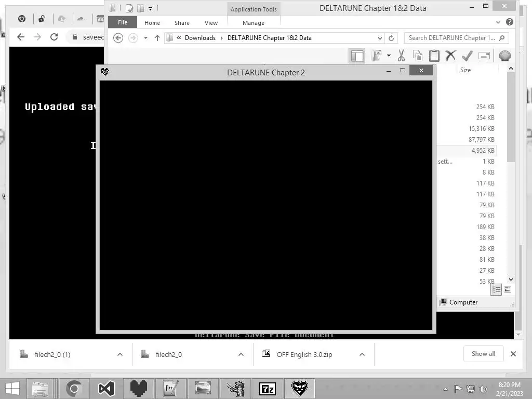532x399 pixels.
Task: Go up one folder level in Explorer
Action: click(x=157, y=37)
